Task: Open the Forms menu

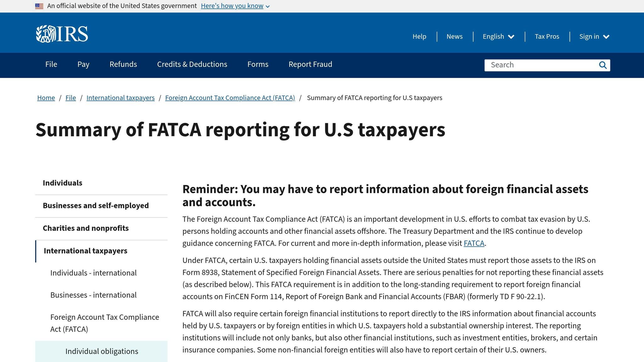Action: [x=258, y=64]
